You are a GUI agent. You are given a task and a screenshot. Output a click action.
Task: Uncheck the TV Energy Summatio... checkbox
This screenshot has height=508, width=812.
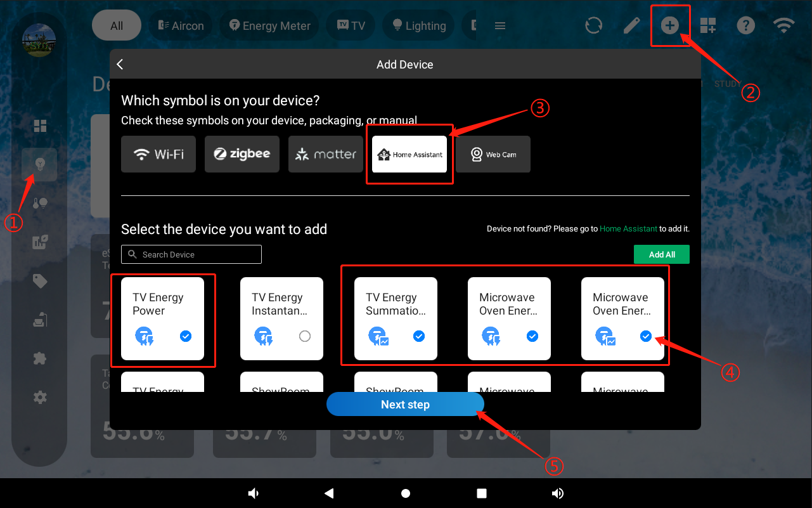pos(419,336)
